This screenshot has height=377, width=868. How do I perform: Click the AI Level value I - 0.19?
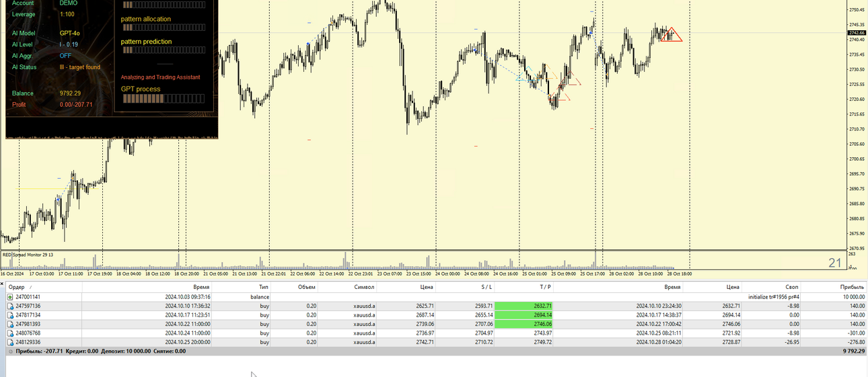click(x=69, y=44)
